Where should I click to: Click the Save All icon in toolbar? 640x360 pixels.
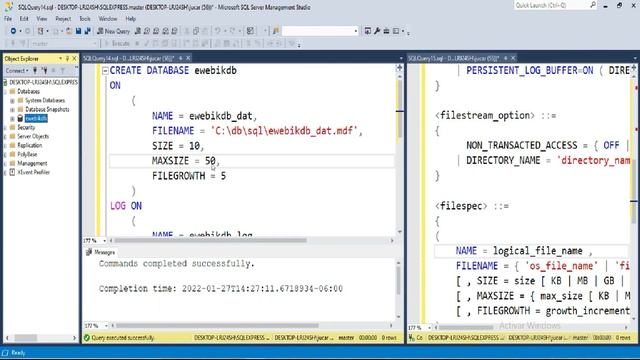pyautogui.click(x=87, y=31)
